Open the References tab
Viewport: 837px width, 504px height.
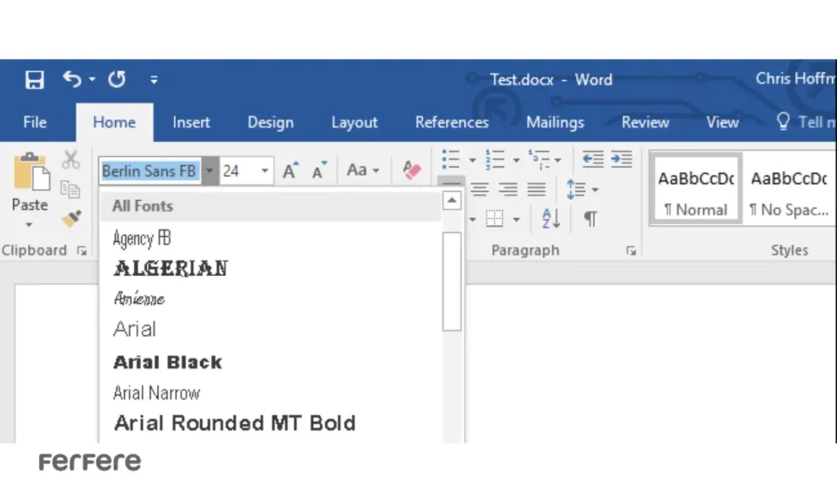click(451, 123)
